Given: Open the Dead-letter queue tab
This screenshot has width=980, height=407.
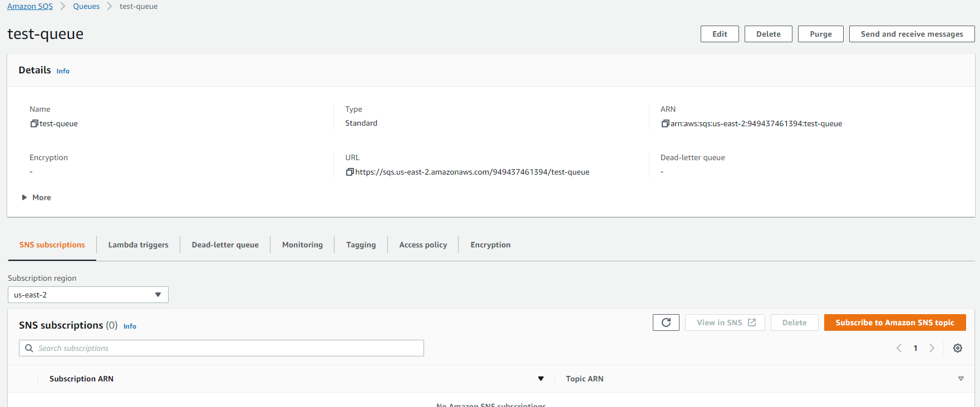Looking at the screenshot, I should coord(225,245).
